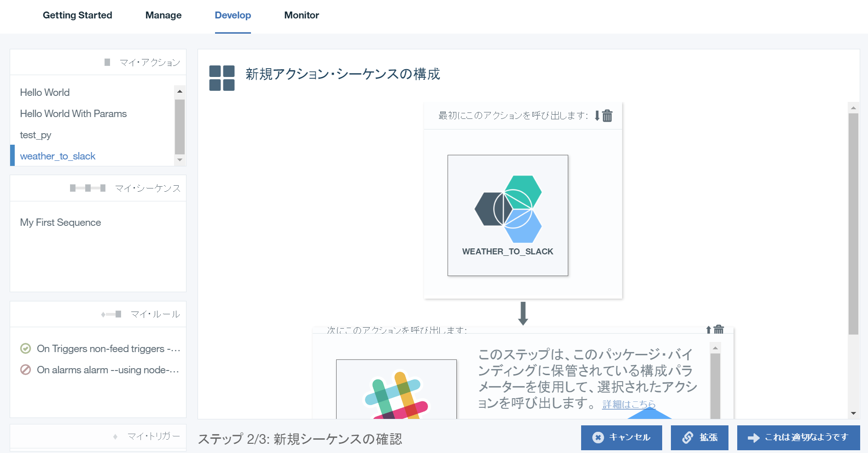
Task: Toggle disabled status icon of On alarms rule
Action: [26, 370]
